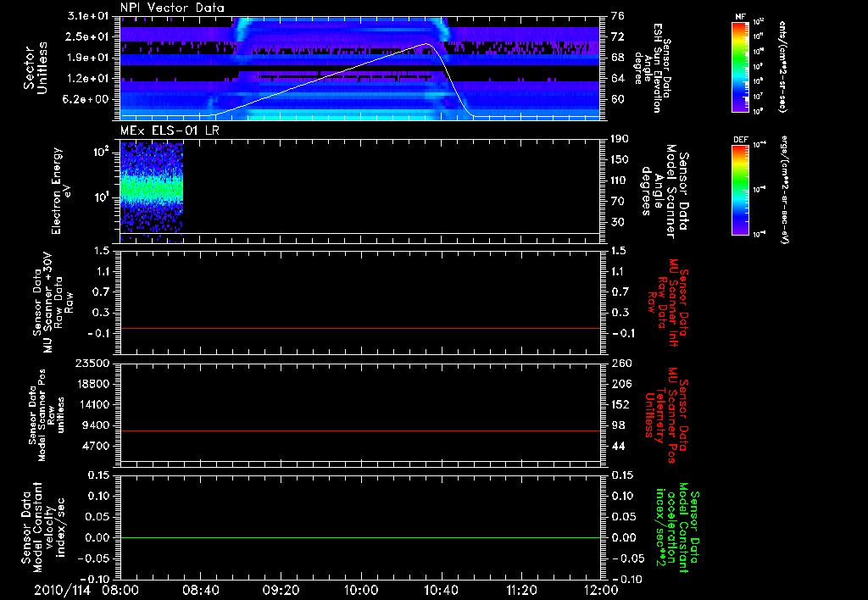
Task: Click the '206' telemetry tick label
Action: click(620, 384)
